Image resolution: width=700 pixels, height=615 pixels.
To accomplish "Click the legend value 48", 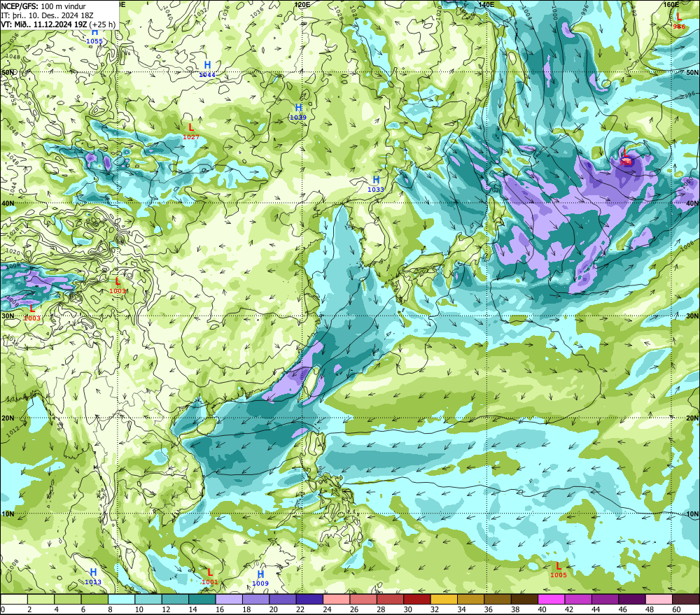I will pos(650,609).
